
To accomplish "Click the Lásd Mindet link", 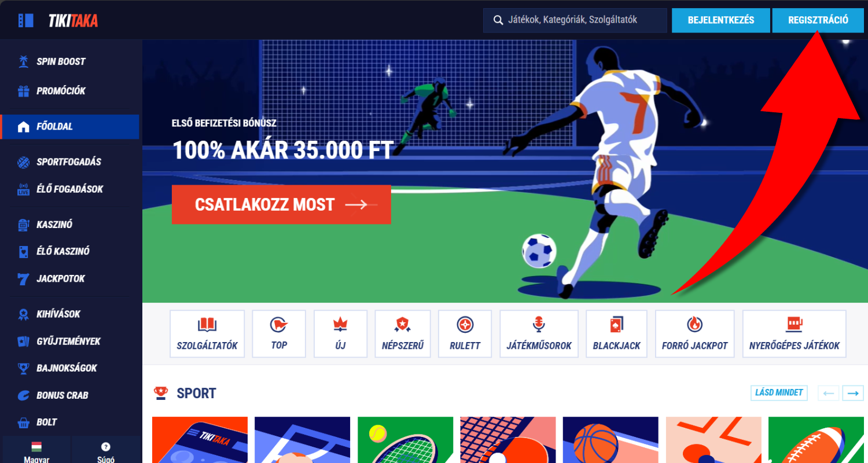I will click(779, 393).
